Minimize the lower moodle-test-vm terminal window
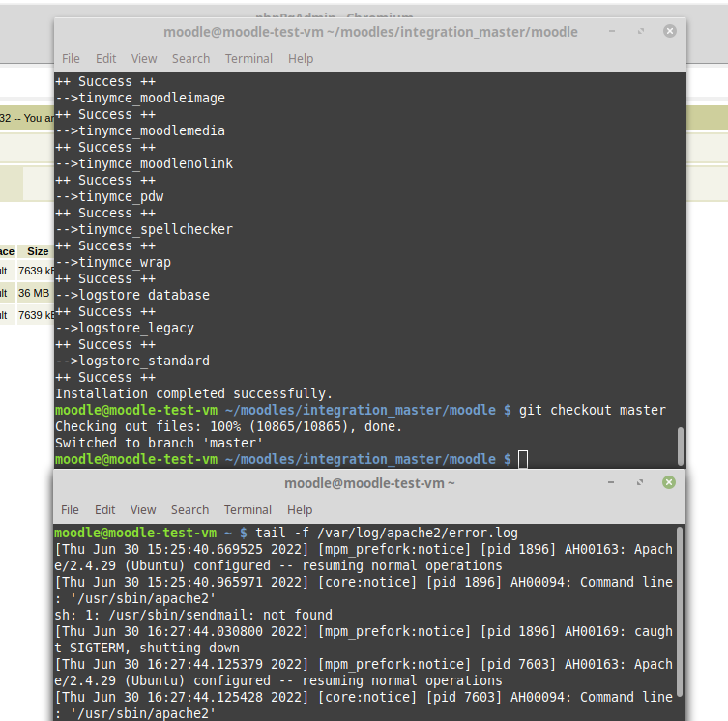 point(611,482)
